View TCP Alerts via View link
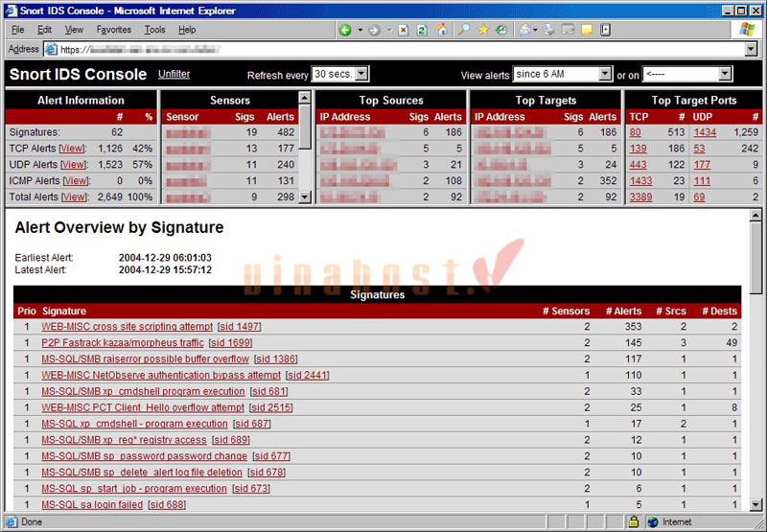 [72, 149]
